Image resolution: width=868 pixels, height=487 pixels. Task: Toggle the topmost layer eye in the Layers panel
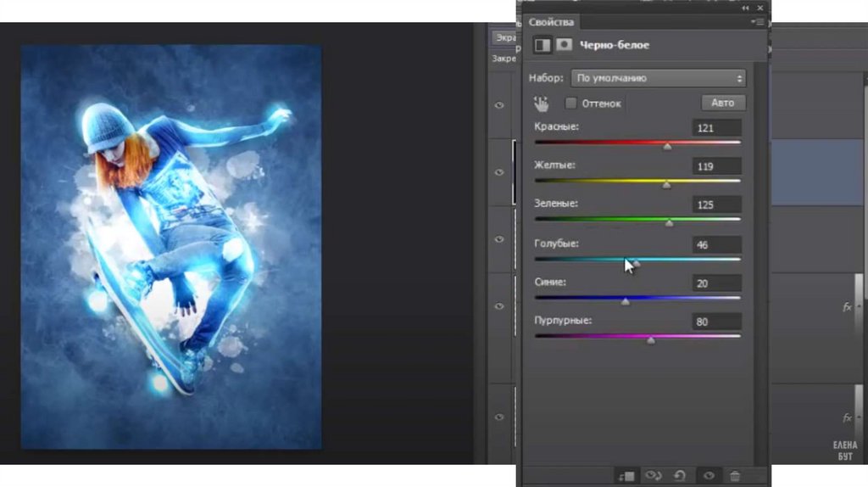pyautogui.click(x=499, y=104)
